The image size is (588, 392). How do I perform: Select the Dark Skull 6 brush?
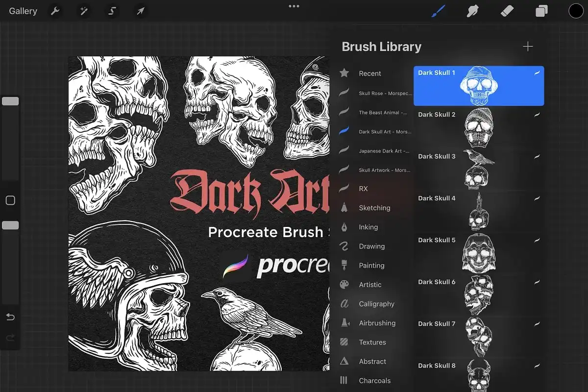[479, 295]
